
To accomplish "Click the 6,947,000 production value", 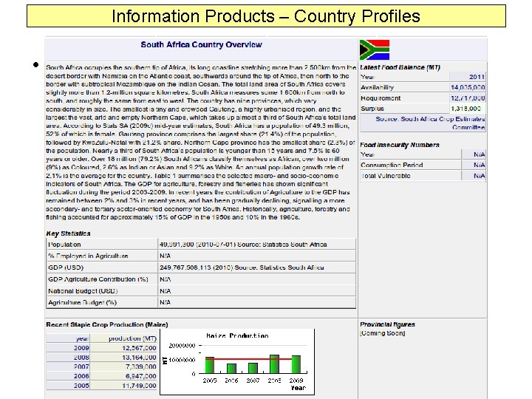I will 141,376.
